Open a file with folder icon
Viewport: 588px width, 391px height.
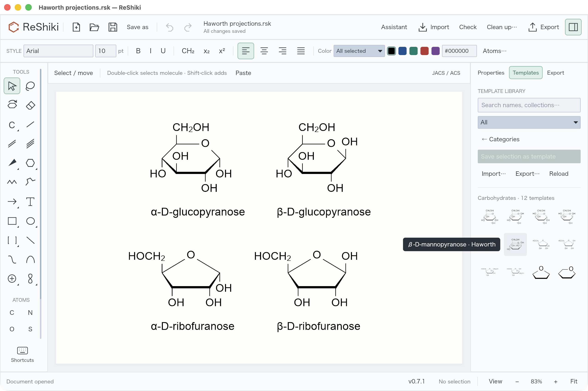tap(94, 27)
